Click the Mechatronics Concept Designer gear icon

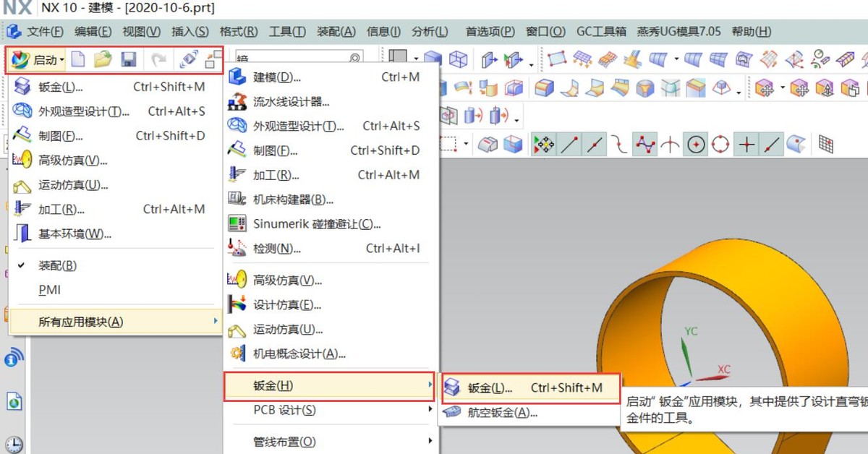point(237,354)
